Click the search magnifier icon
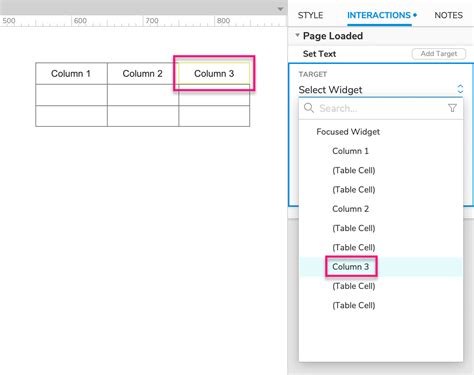 pos(309,108)
